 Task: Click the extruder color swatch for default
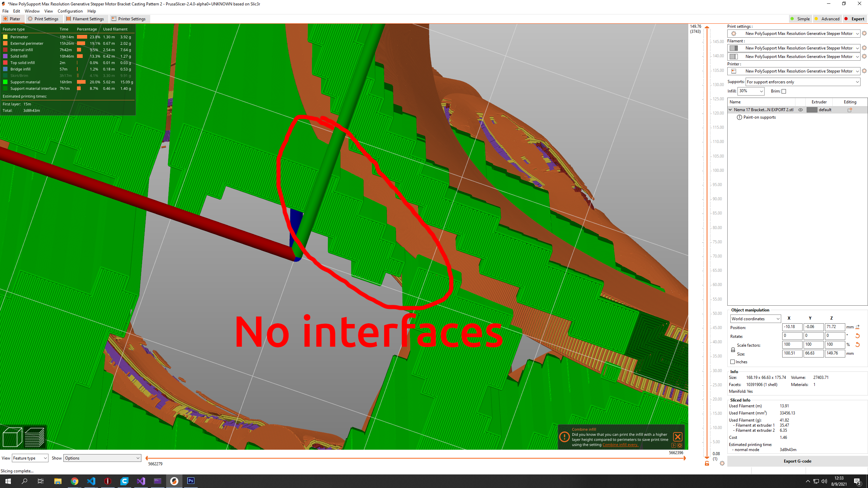pyautogui.click(x=812, y=110)
